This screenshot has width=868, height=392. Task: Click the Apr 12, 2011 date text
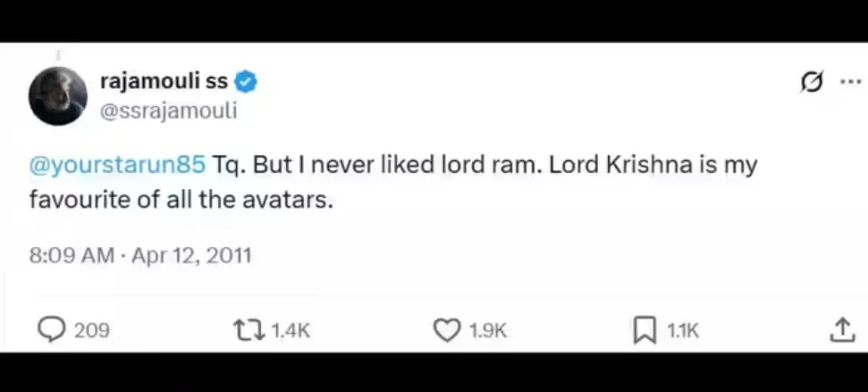click(191, 255)
